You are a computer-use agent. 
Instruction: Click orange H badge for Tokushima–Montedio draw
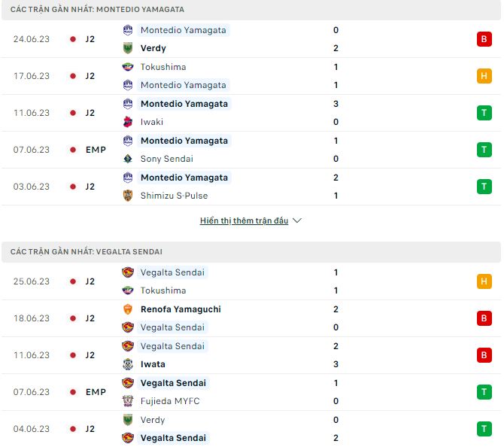click(x=484, y=76)
